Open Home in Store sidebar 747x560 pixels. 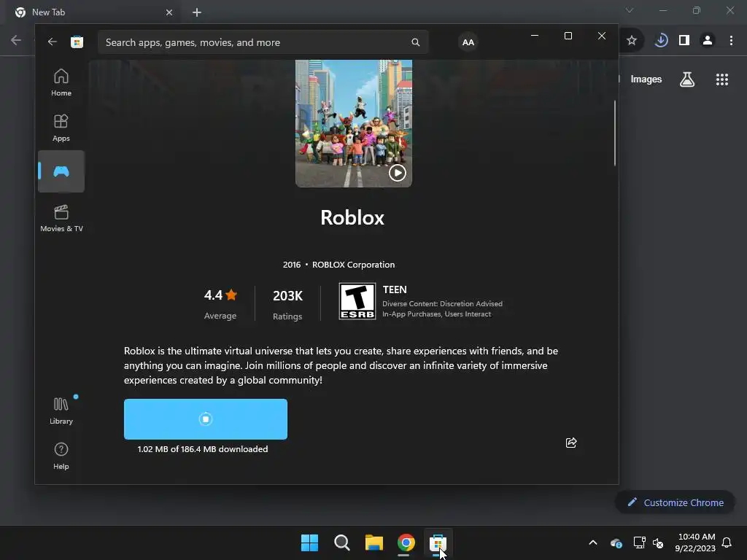point(61,82)
